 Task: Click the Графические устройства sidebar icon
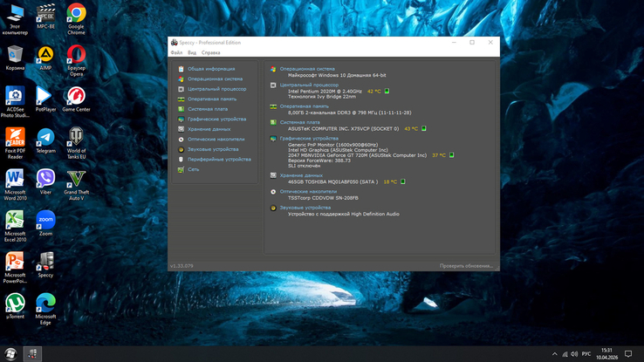tap(181, 119)
